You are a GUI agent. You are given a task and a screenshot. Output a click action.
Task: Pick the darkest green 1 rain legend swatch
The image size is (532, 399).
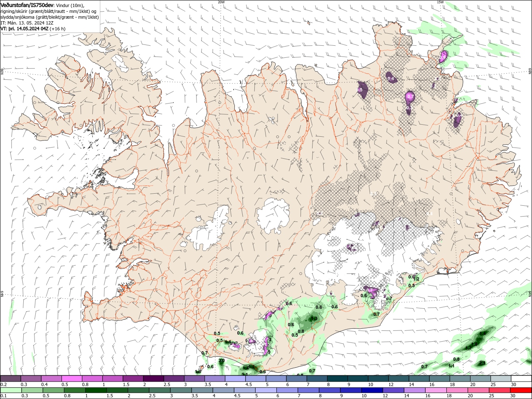96,390
